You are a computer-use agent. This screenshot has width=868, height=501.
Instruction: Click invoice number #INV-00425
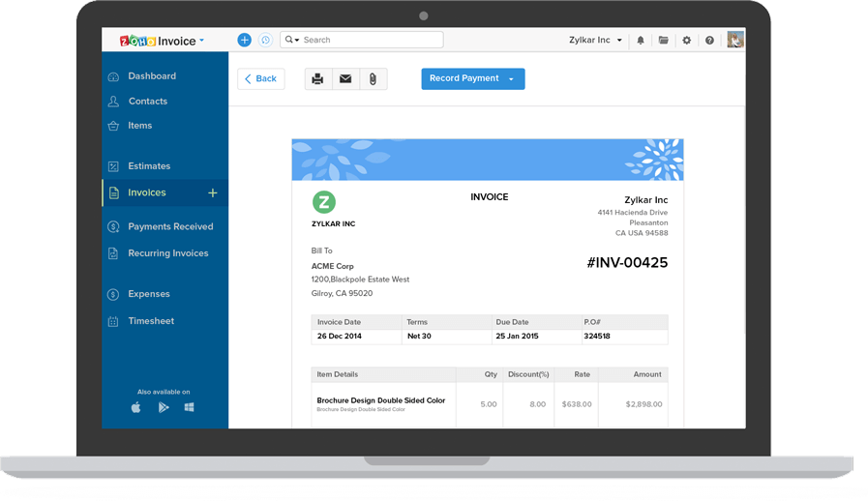(627, 262)
